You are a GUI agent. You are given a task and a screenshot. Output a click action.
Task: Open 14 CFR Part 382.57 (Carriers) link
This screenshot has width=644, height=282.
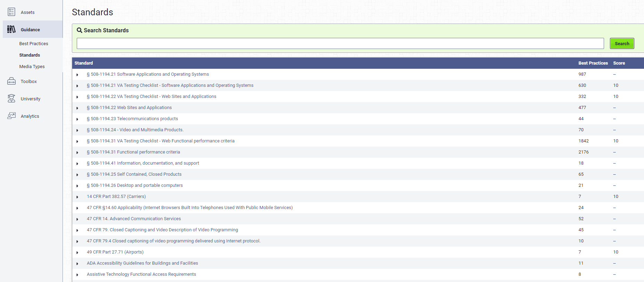[x=116, y=197]
